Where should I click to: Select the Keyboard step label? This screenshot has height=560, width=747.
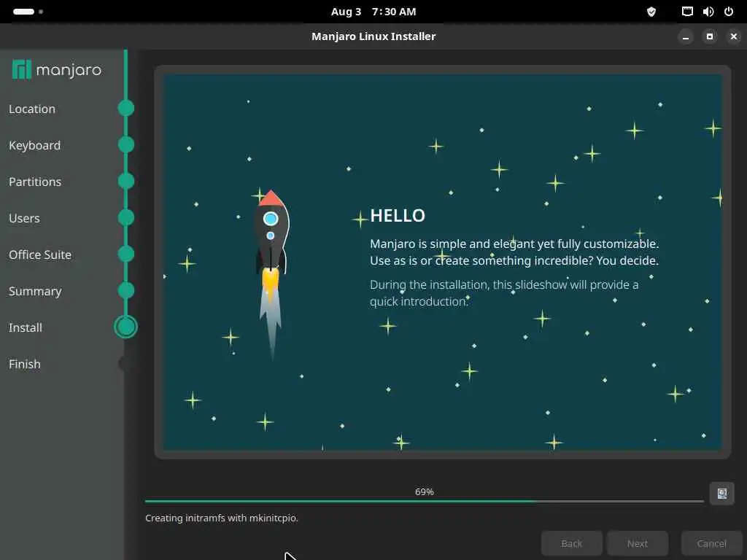coord(35,145)
